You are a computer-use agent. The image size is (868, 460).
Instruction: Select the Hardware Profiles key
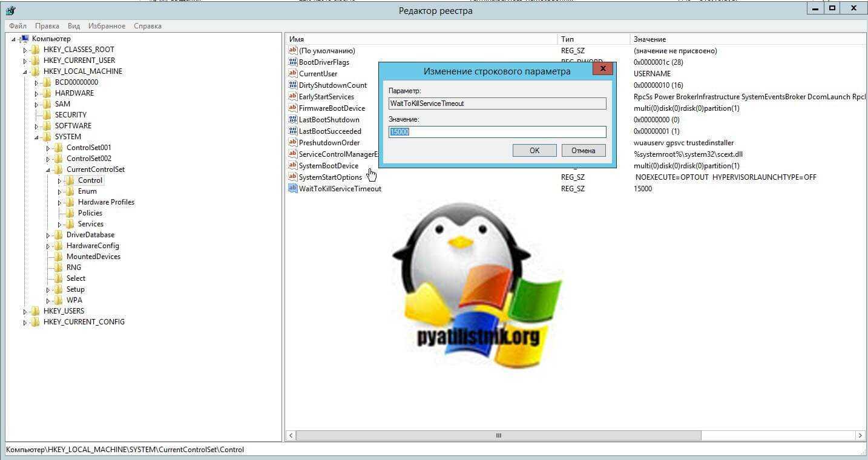click(106, 202)
